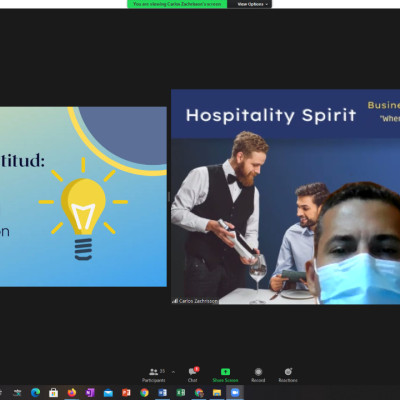400x400 pixels.
Task: Switch to Word in the taskbar
Action: (x=162, y=393)
